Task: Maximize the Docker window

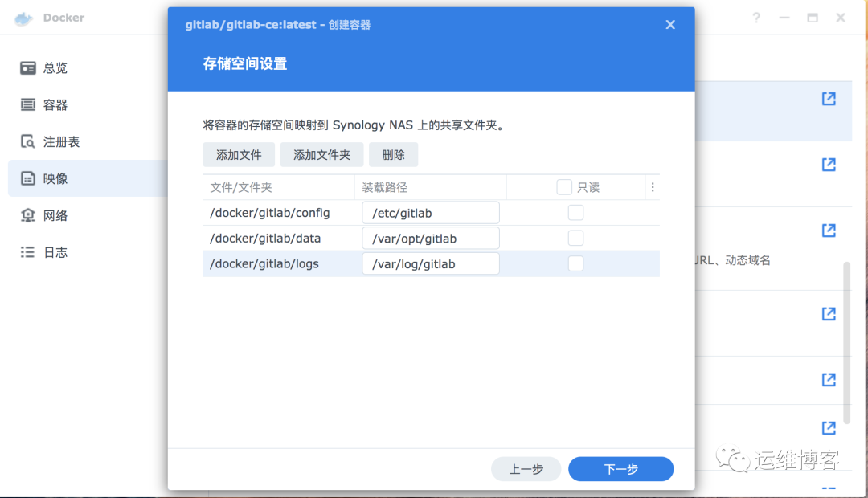Action: [x=813, y=18]
